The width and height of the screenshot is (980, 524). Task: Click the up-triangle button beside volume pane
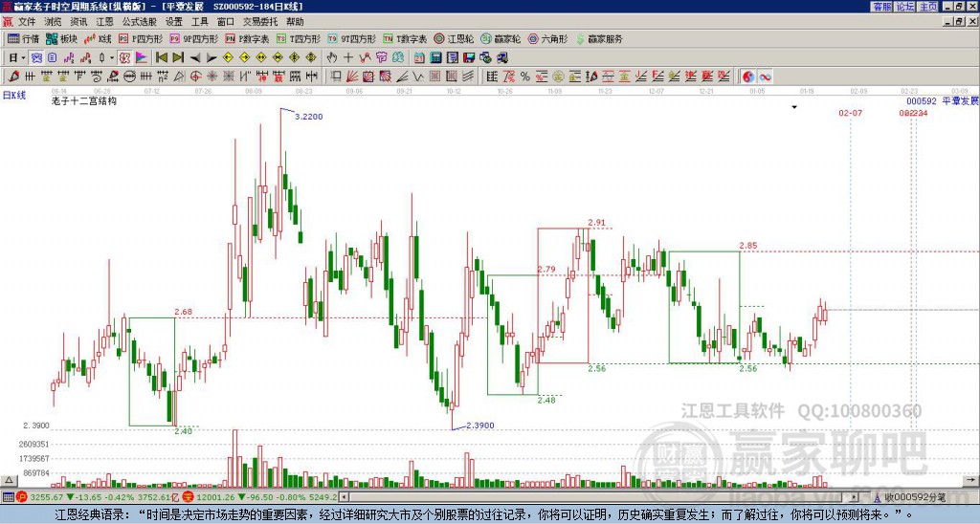pos(9,480)
